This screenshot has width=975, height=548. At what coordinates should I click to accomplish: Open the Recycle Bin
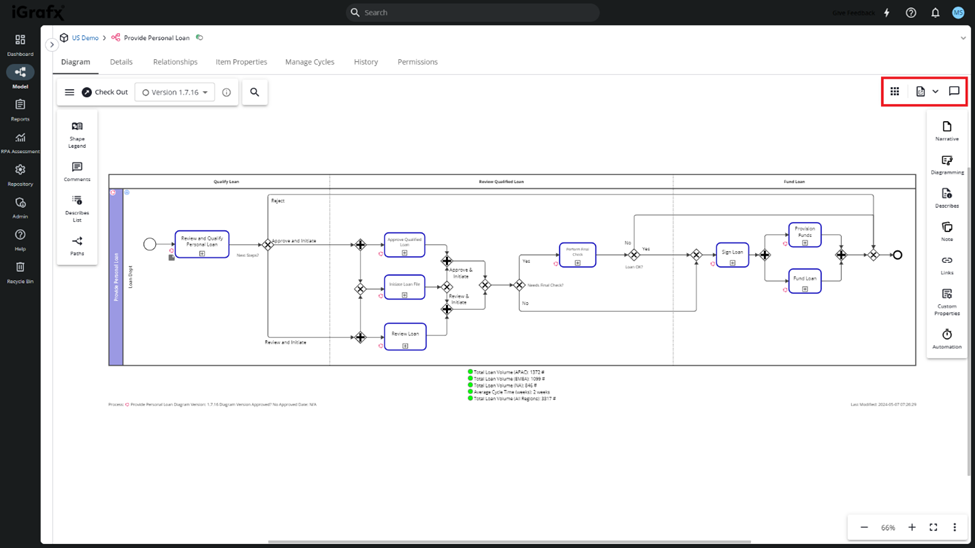click(20, 271)
